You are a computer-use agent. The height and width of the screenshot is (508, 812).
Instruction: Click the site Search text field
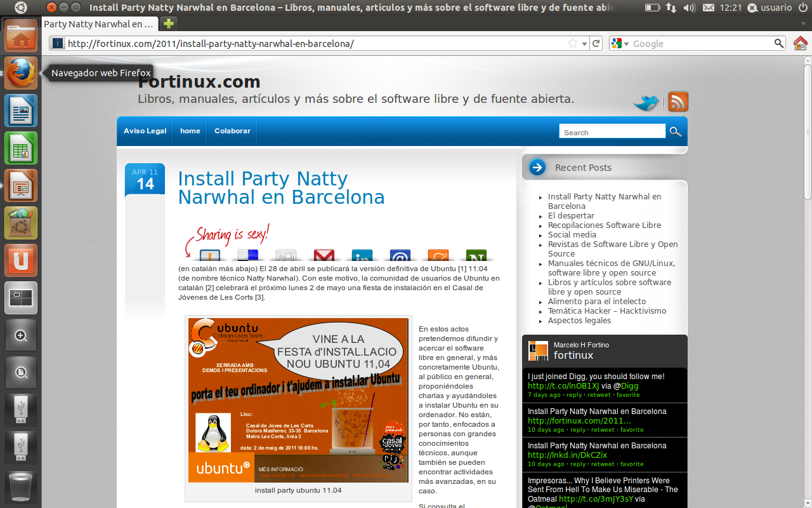tap(612, 132)
